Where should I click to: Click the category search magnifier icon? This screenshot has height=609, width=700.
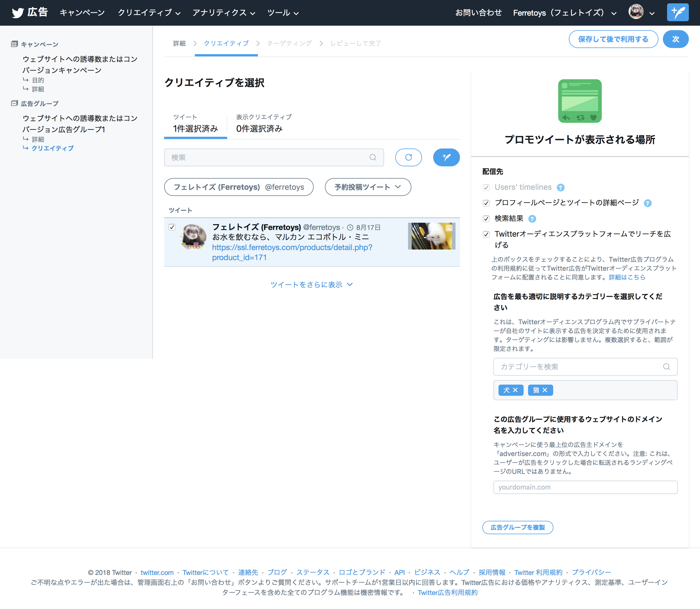666,367
